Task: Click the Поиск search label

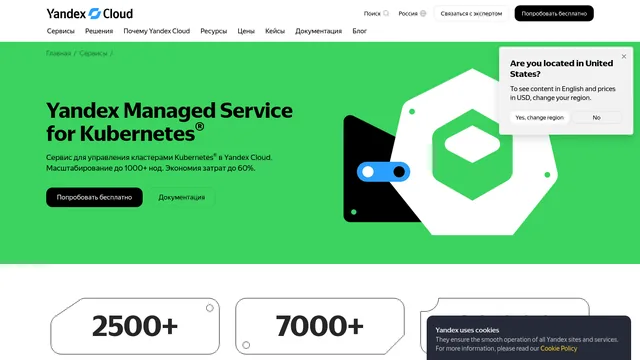Action: point(372,13)
